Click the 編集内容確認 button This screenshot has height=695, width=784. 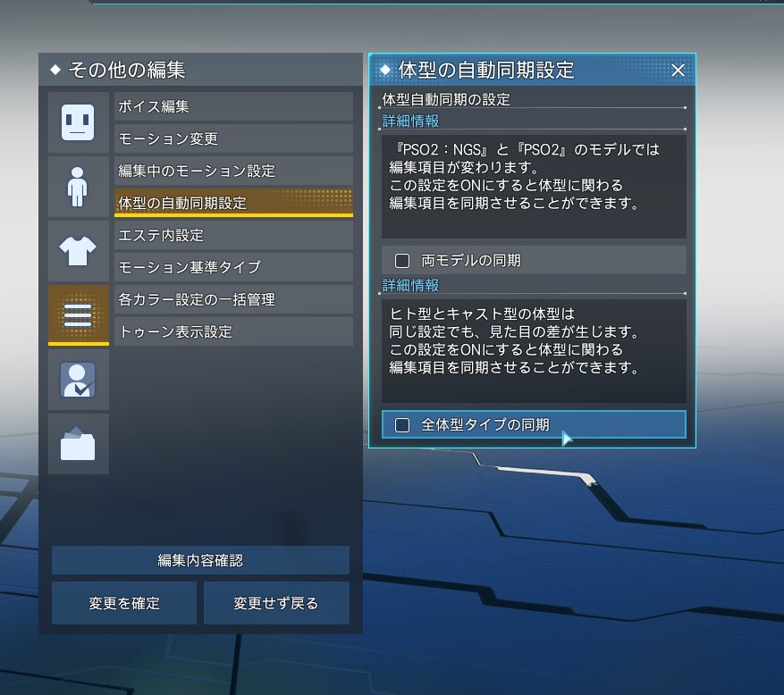tap(200, 560)
